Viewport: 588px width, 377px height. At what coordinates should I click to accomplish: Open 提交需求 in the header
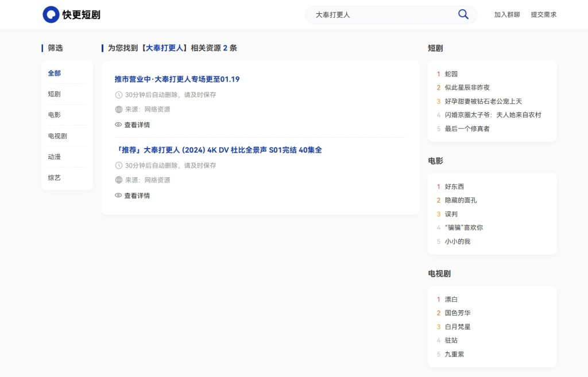(543, 14)
